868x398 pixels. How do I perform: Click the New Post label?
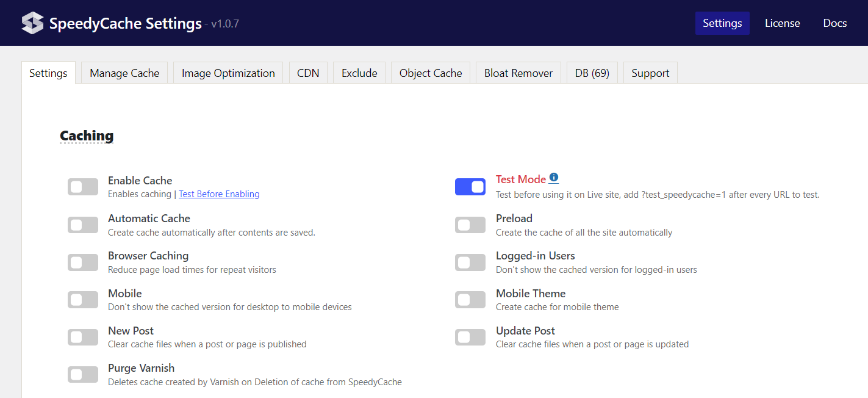(131, 331)
